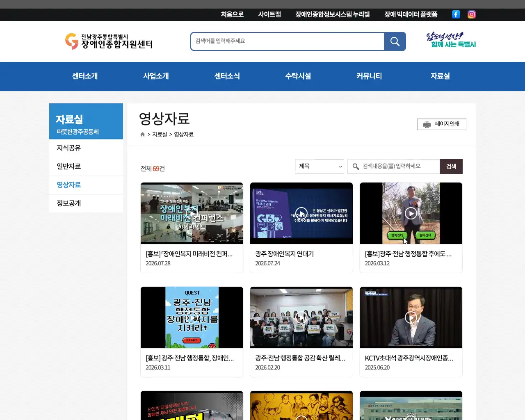
Task: Click 영상자료 in the breadcrumb
Action: coord(184,135)
